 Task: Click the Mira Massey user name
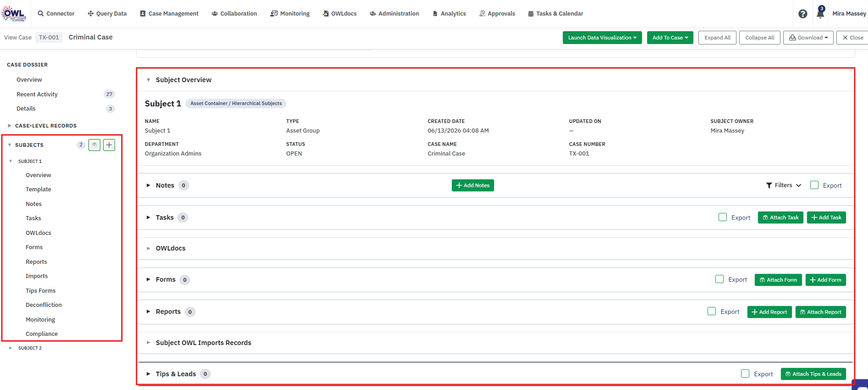(849, 14)
